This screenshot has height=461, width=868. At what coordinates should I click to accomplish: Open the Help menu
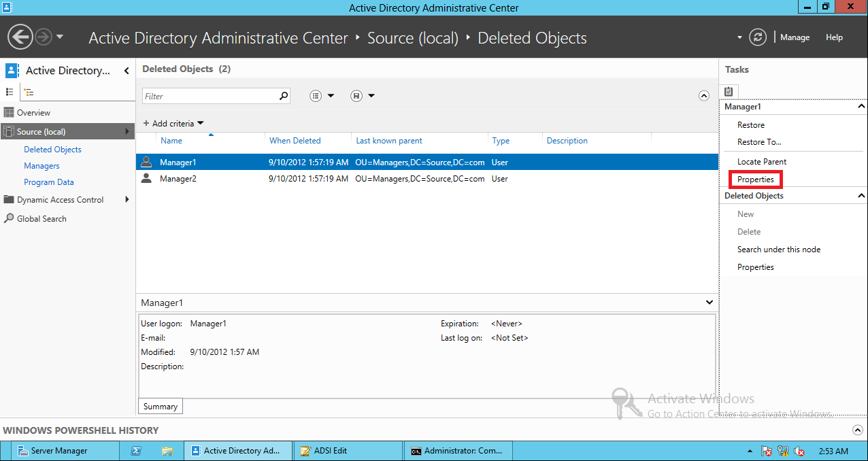pyautogui.click(x=834, y=37)
